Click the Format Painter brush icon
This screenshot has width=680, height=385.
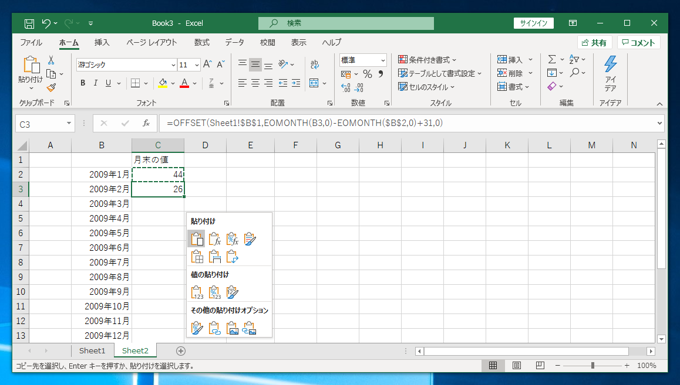(52, 87)
